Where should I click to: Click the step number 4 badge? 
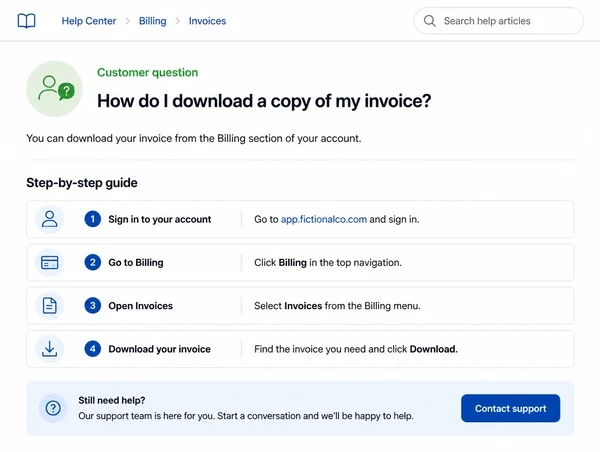point(93,349)
